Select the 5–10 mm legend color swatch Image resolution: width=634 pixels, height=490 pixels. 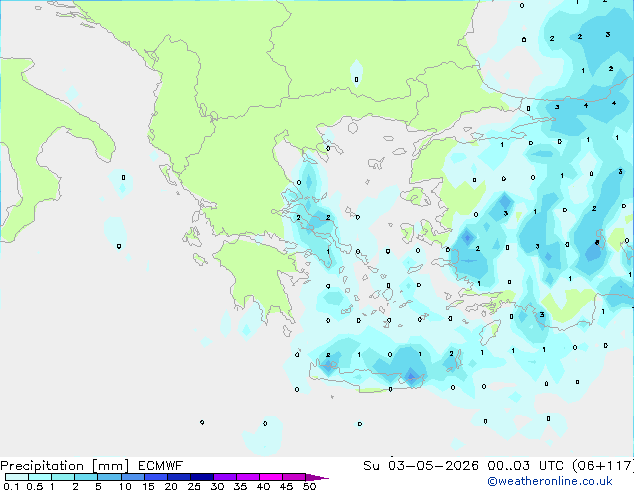[109, 477]
